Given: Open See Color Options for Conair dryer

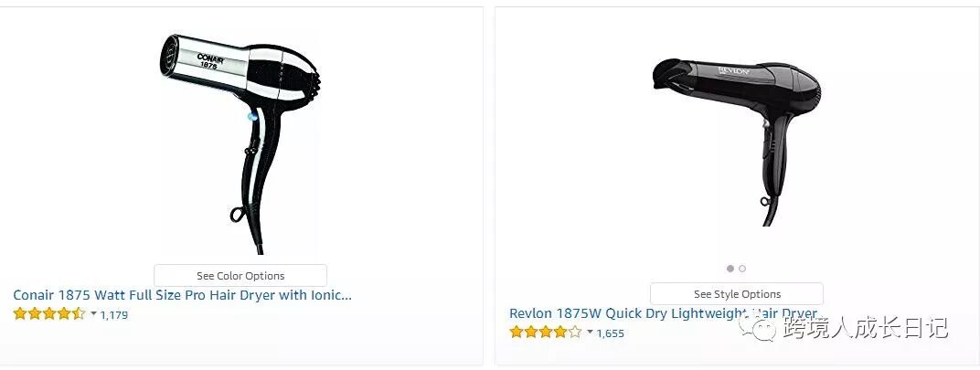Looking at the screenshot, I should 240,276.
